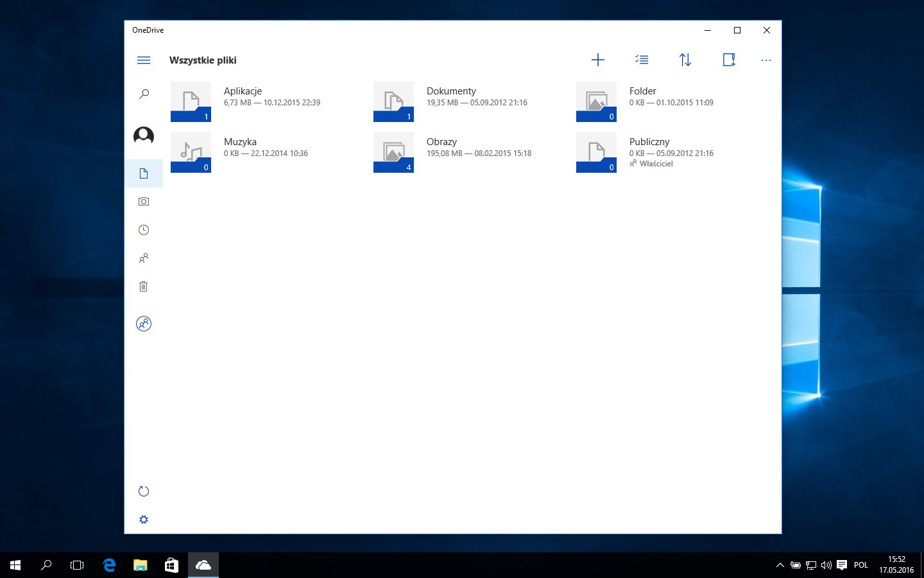The image size is (924, 578).
Task: Click the Obrazy folder name
Action: 441,142
